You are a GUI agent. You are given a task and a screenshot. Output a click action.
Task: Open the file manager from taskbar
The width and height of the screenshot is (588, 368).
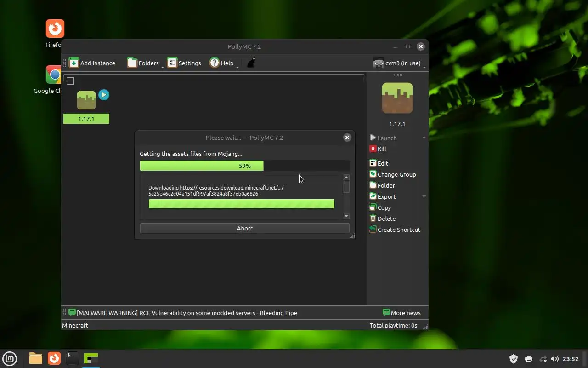(x=36, y=358)
